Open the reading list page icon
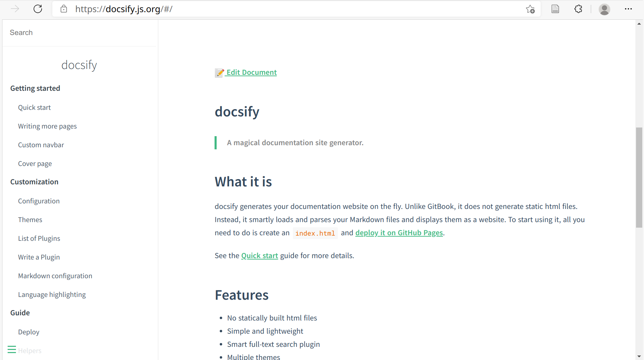644x360 pixels. (x=555, y=9)
